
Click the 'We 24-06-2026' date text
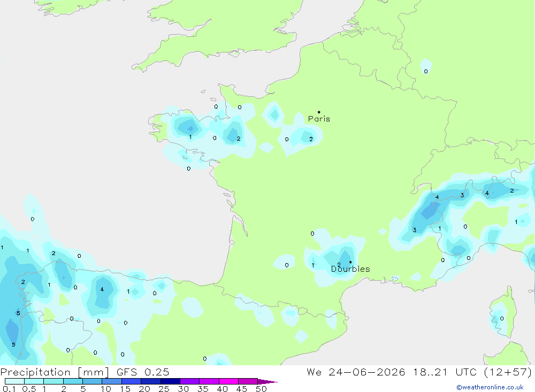click(x=356, y=372)
